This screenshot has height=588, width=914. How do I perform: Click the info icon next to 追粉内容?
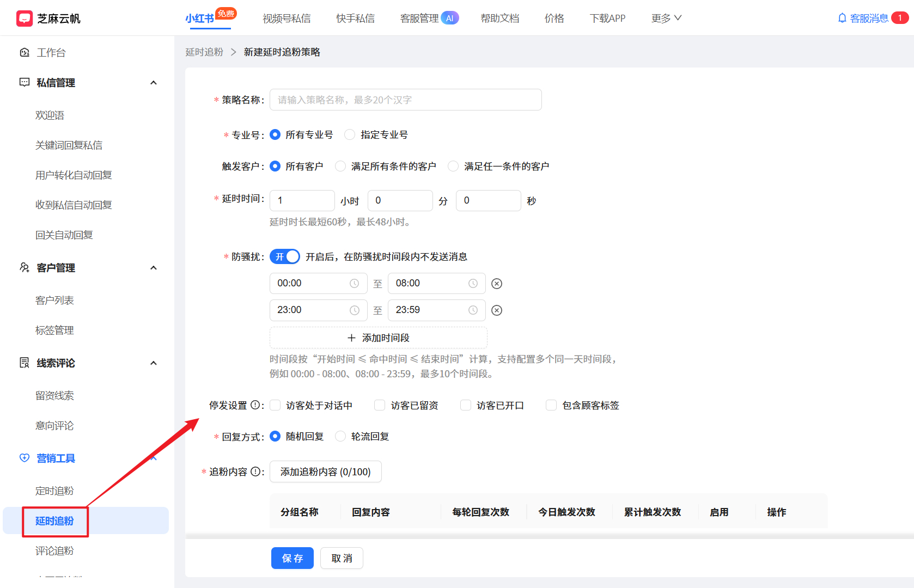(x=255, y=471)
